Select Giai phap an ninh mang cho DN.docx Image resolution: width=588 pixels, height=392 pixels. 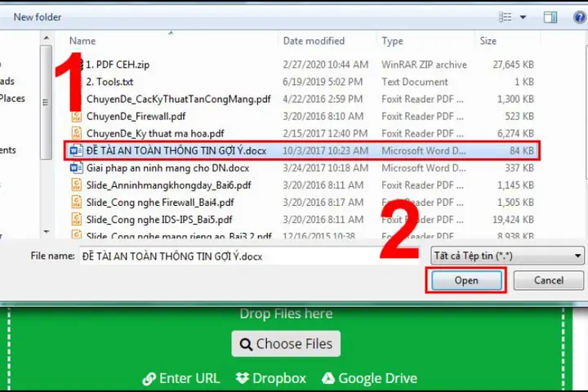click(x=167, y=168)
